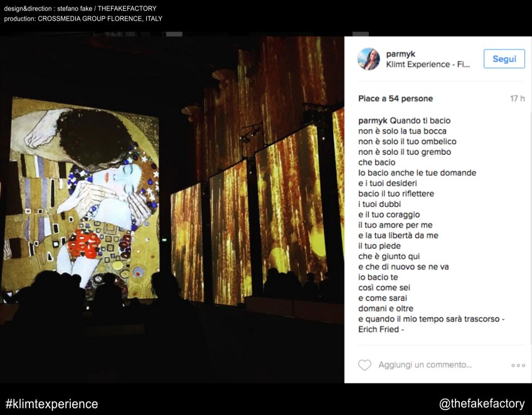The height and width of the screenshot is (415, 532).
Task: Focus the 'Aggiungi un commento...' field
Action: coord(425,365)
